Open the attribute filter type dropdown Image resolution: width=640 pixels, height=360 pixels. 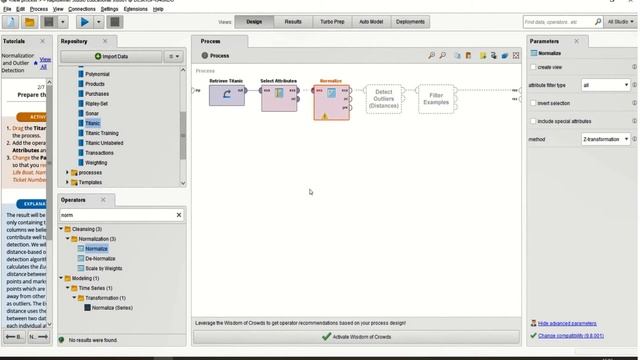pos(606,85)
